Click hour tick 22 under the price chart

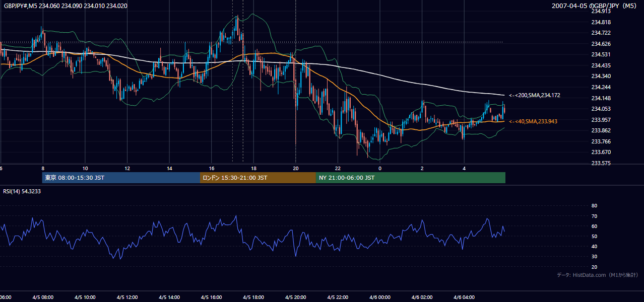[x=338, y=169]
